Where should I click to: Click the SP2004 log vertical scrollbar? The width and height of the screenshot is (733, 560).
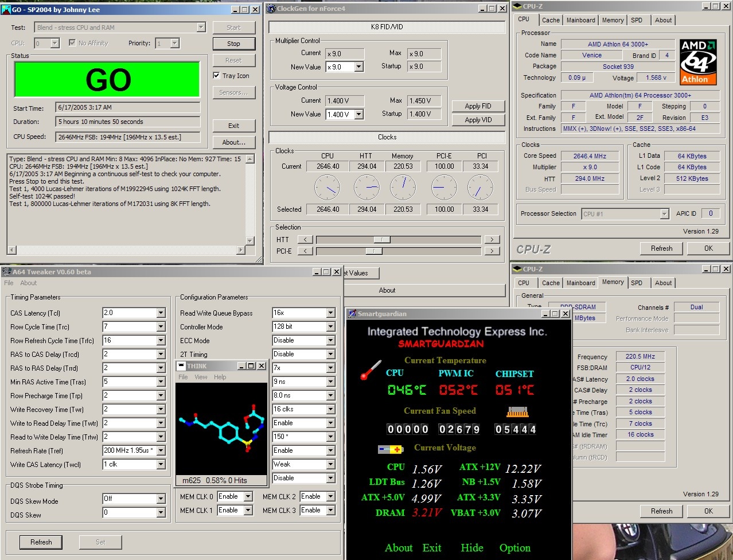coord(249,200)
